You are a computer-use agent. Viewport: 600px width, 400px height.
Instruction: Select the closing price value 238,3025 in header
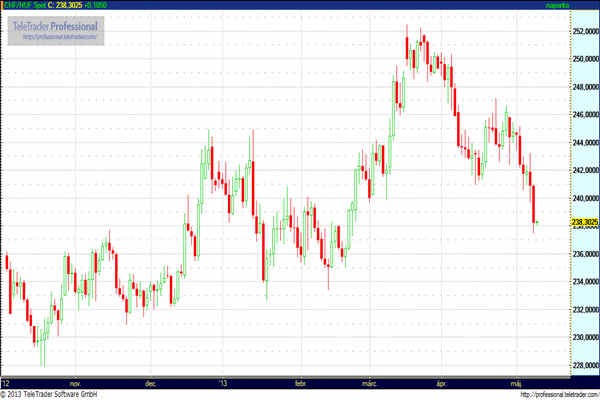pyautogui.click(x=70, y=6)
